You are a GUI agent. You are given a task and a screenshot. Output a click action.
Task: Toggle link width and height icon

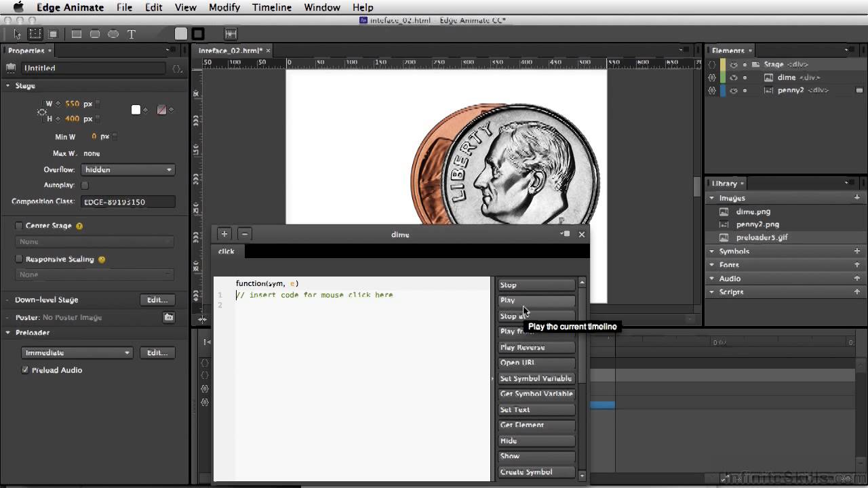click(42, 112)
